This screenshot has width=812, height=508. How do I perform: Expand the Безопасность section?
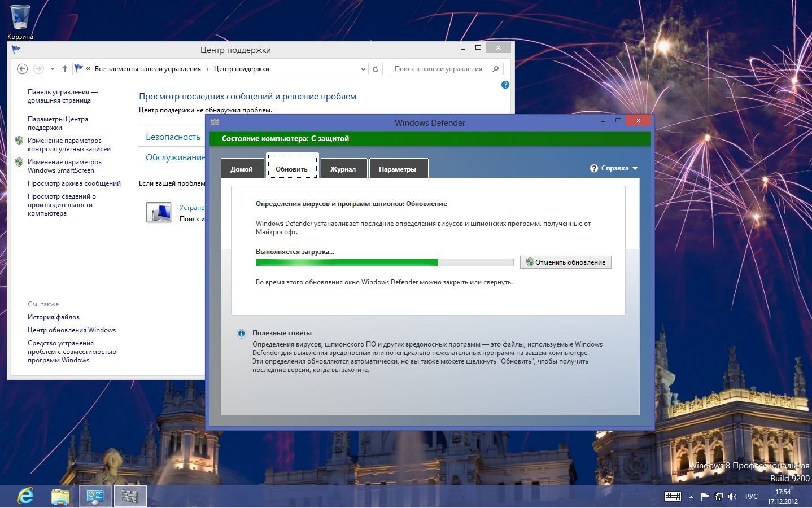click(x=173, y=137)
